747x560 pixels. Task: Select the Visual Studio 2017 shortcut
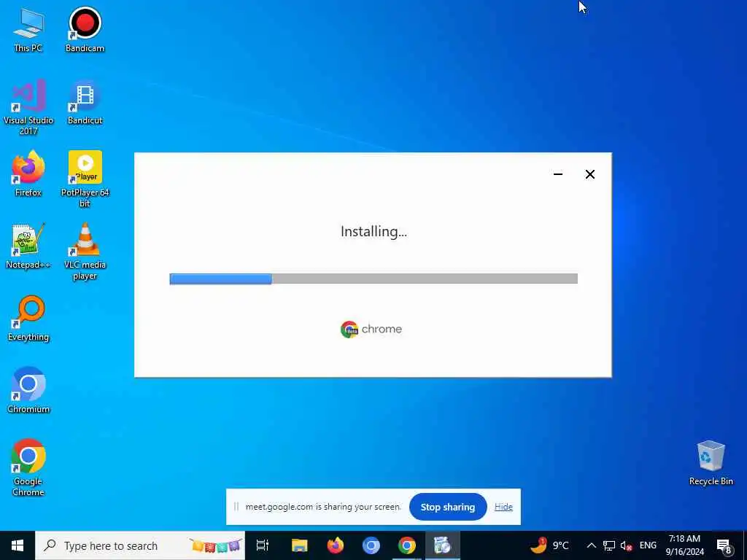click(28, 108)
